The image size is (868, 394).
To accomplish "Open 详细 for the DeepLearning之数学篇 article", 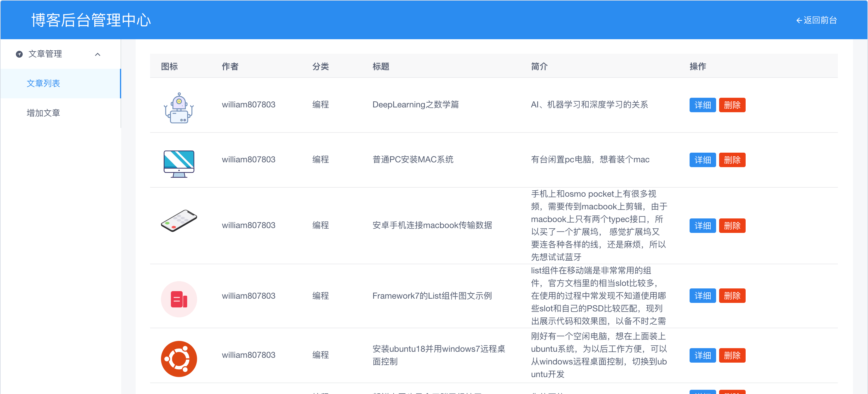I will click(x=702, y=105).
